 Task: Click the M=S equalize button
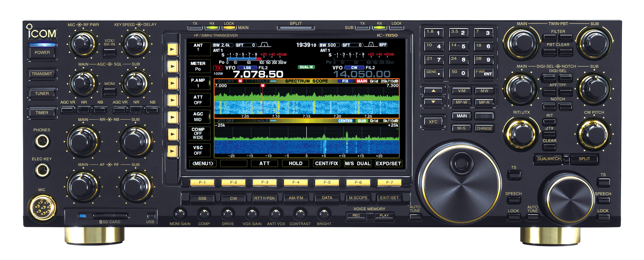click(461, 129)
